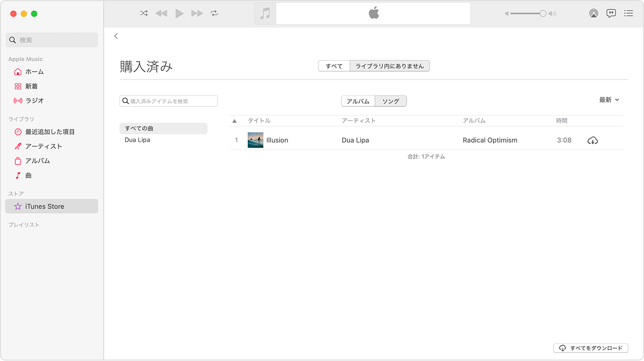The image size is (644, 361).
Task: Click the star icon for iTunes Store
Action: point(18,206)
